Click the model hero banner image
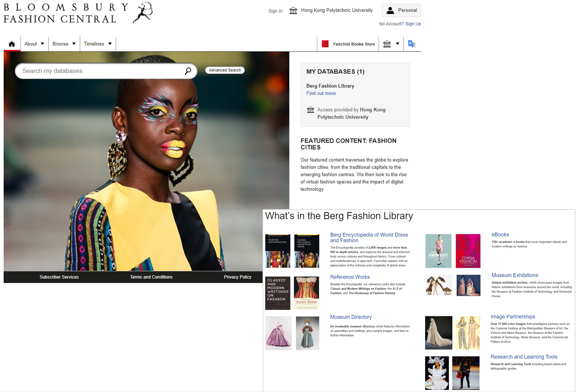The image size is (576, 392). point(146,162)
